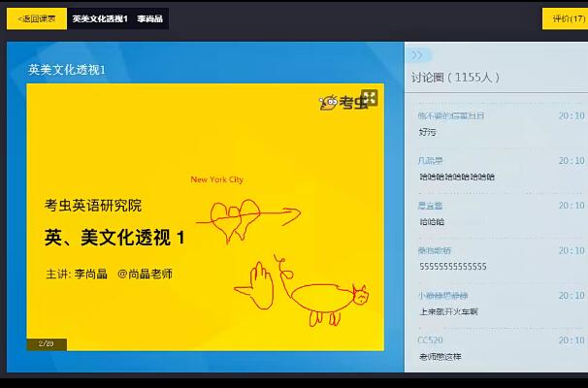The width and height of the screenshot is (588, 388).
Task: Click the username above 上来就开火车啊 message
Action: (442, 296)
